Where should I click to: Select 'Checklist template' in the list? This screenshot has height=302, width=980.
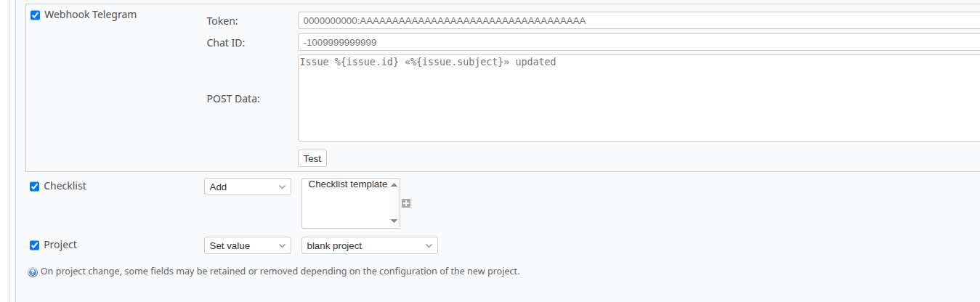coord(347,184)
